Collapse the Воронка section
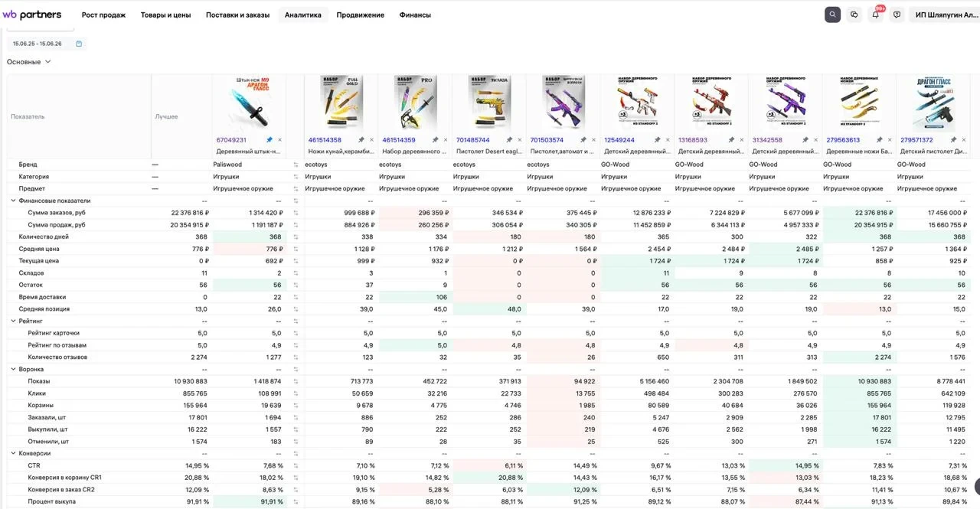The width and height of the screenshot is (980, 509). (x=14, y=369)
